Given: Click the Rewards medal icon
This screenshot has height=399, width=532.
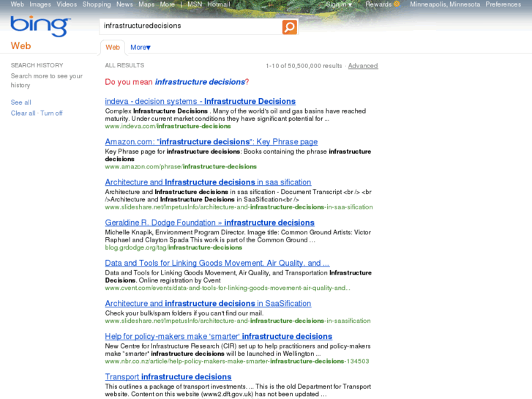Looking at the screenshot, I should 397,4.
